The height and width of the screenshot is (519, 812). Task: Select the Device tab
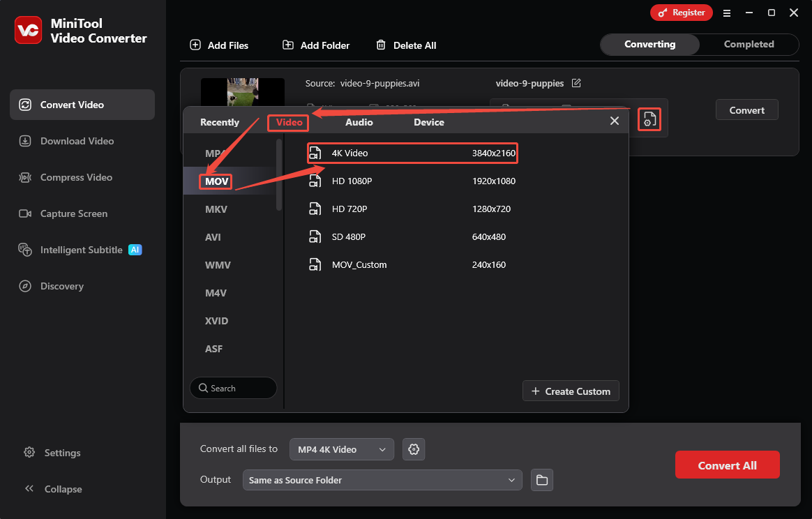[x=428, y=121]
